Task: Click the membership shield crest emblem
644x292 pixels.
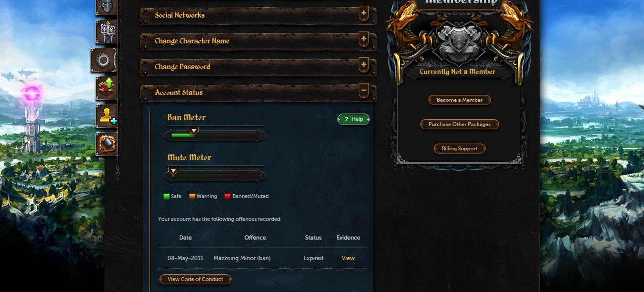Action: [x=459, y=40]
